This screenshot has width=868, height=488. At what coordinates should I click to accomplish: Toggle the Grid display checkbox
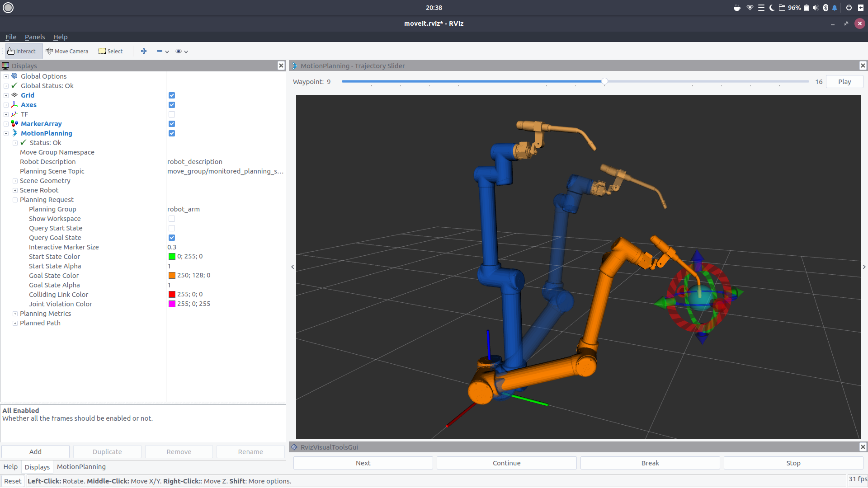172,95
